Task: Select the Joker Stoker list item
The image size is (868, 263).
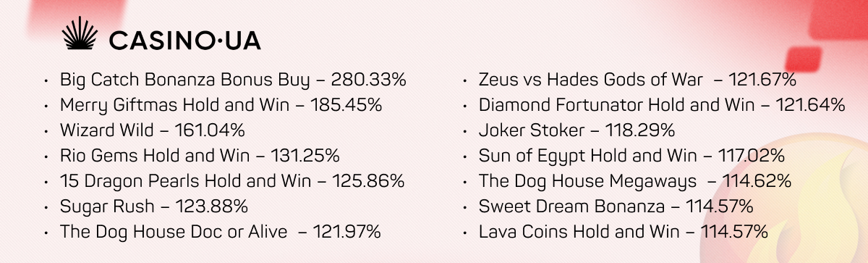Action: pos(576,130)
